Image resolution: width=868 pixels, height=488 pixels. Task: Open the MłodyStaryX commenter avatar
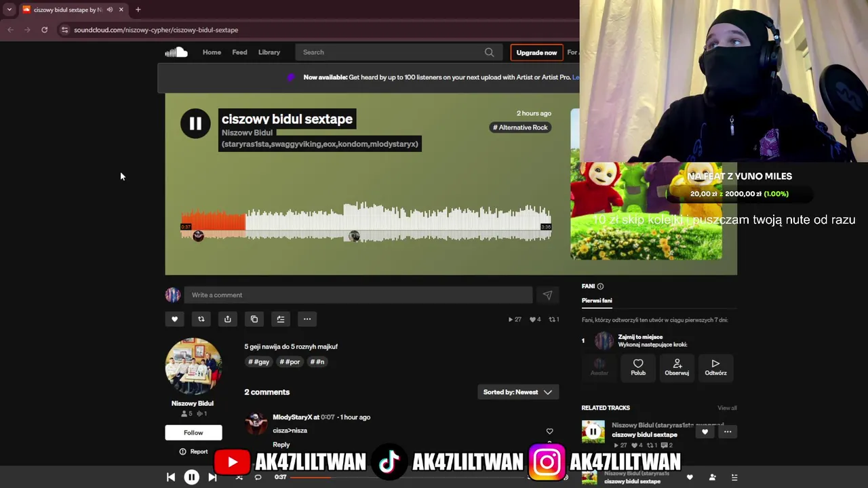coord(256,424)
